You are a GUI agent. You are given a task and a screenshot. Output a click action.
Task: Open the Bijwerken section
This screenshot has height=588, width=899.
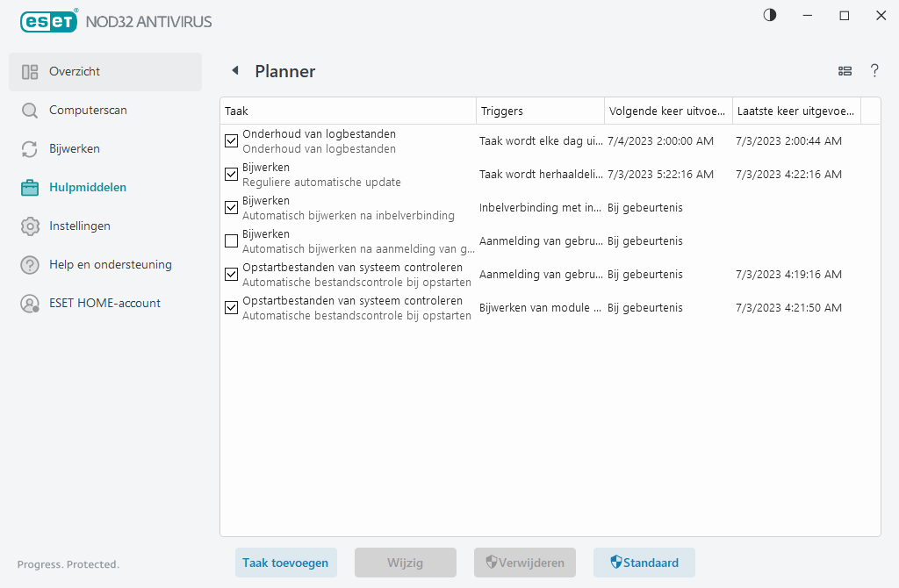point(75,148)
